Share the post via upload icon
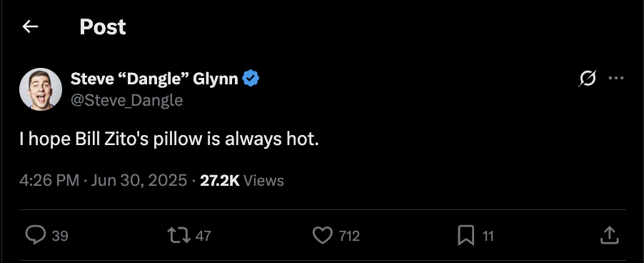 (x=610, y=235)
